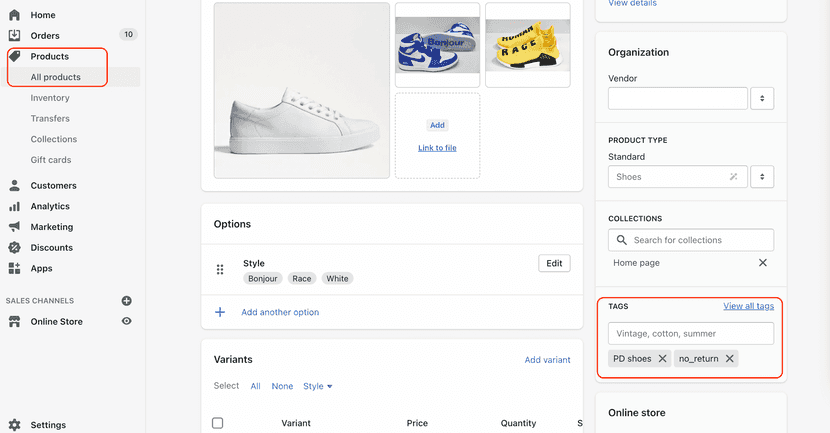Expand the Style filter dropdown
This screenshot has height=433, width=830.
pos(318,386)
